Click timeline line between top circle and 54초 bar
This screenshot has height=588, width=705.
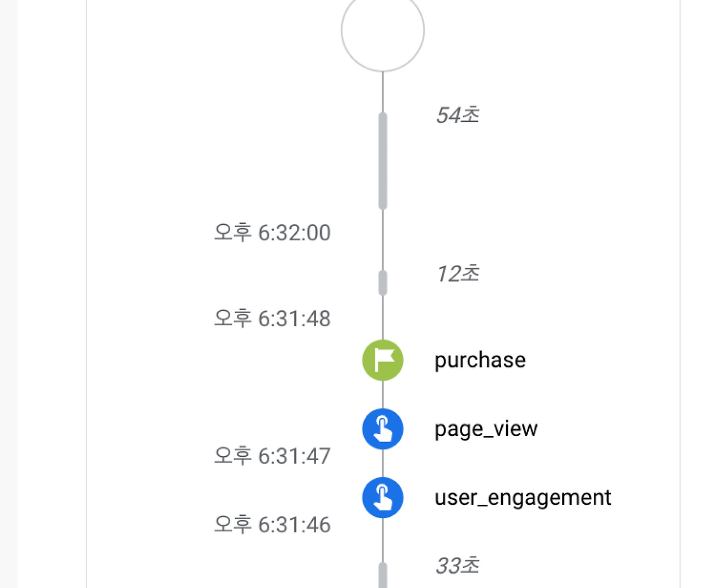[383, 92]
